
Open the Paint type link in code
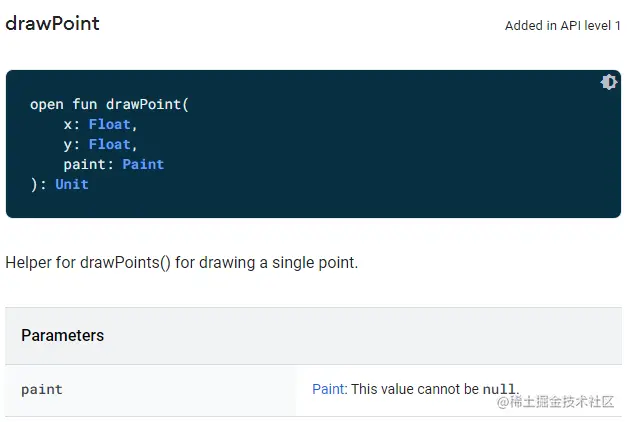(143, 164)
